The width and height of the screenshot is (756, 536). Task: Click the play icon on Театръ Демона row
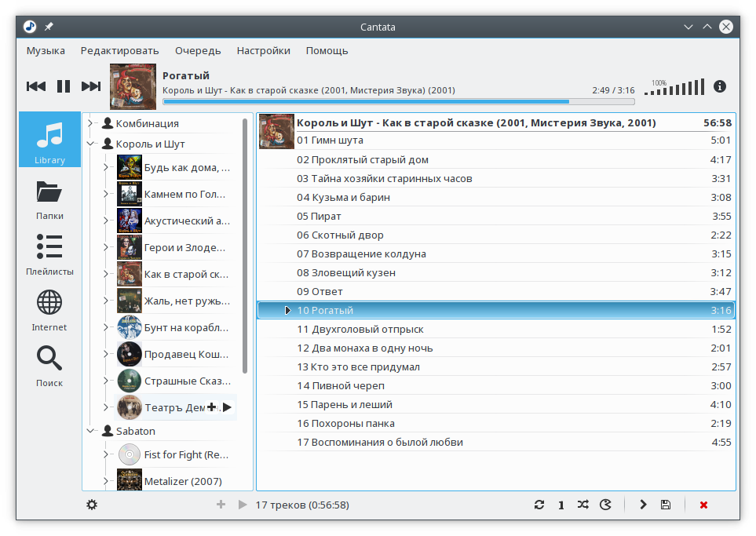pos(227,407)
